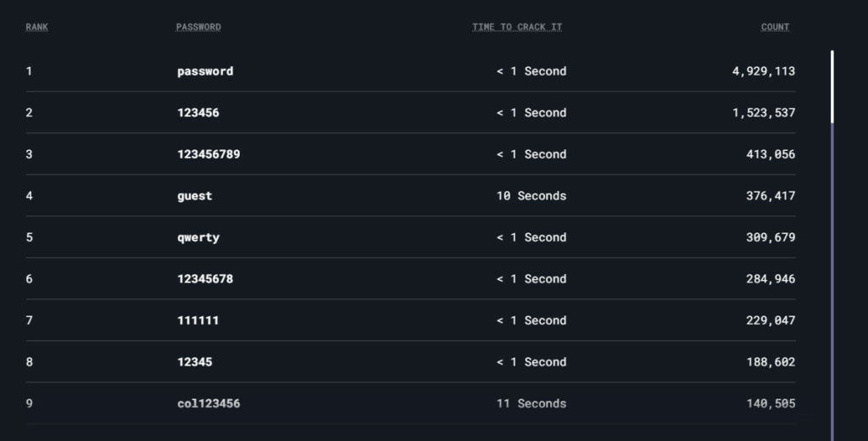This screenshot has height=441, width=868.
Task: Sort table by the RANK column header
Action: [36, 27]
